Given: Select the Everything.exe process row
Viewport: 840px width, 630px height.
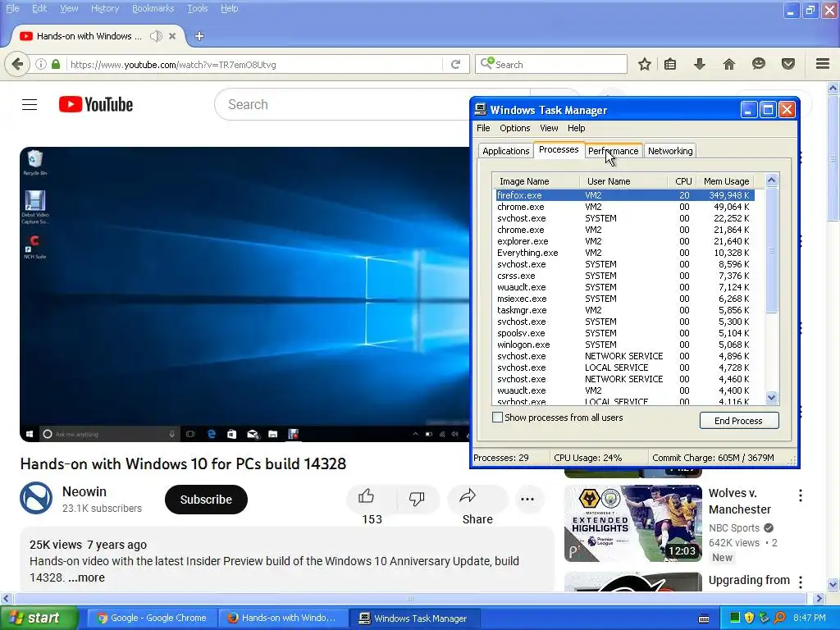Looking at the screenshot, I should click(624, 253).
